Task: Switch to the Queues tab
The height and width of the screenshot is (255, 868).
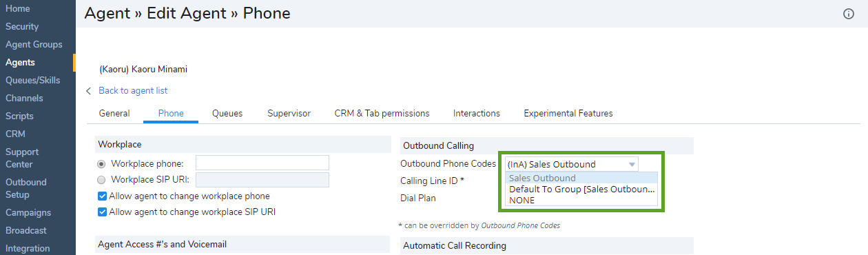Action: click(x=227, y=113)
